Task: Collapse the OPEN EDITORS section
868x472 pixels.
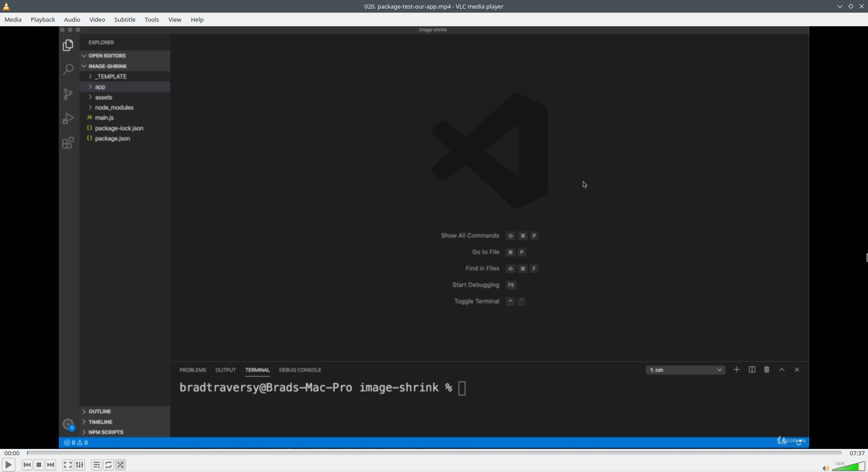Action: [107, 55]
